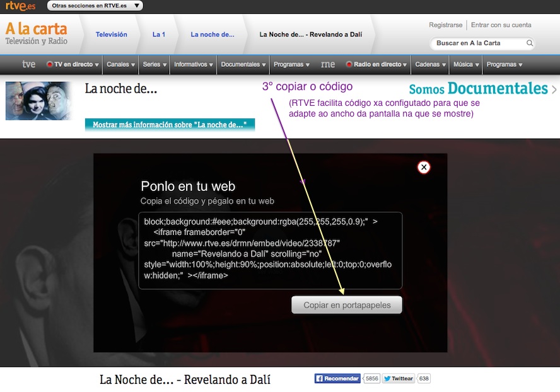560x392 pixels.
Task: Select 'La 1' in the breadcrumb navigation
Action: click(x=158, y=35)
